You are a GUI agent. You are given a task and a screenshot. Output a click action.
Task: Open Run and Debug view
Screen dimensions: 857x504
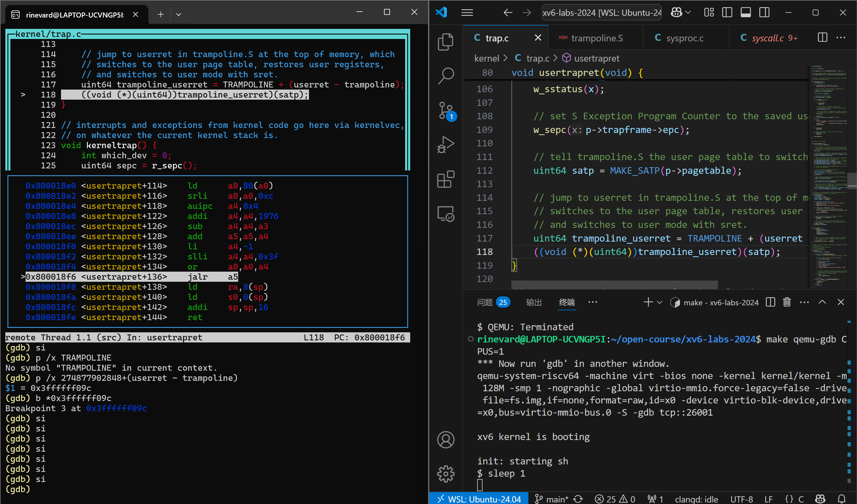pyautogui.click(x=445, y=145)
